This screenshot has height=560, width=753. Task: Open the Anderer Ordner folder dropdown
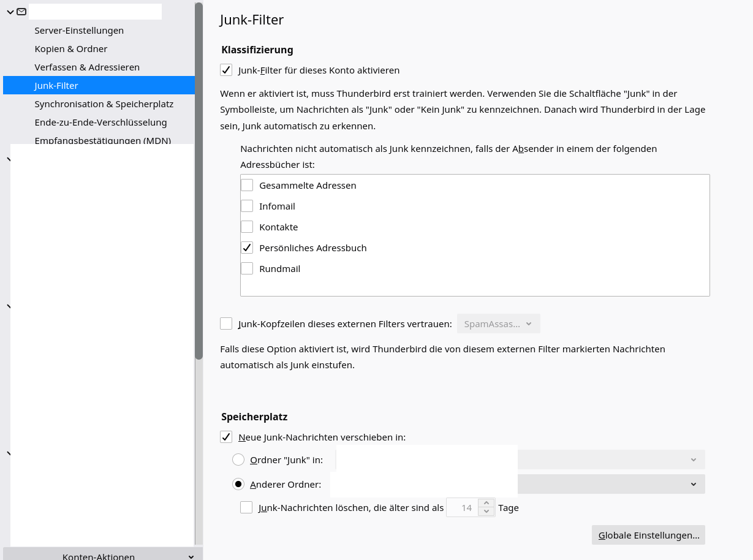[x=610, y=485]
